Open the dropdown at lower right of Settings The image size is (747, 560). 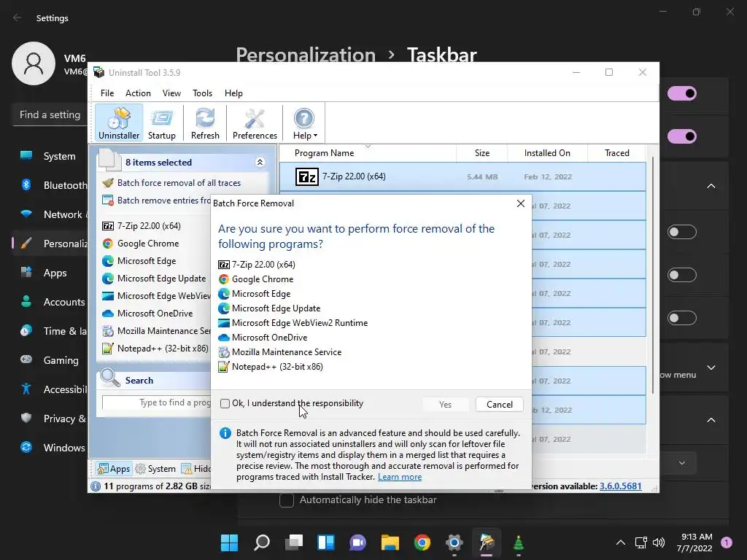point(682,463)
